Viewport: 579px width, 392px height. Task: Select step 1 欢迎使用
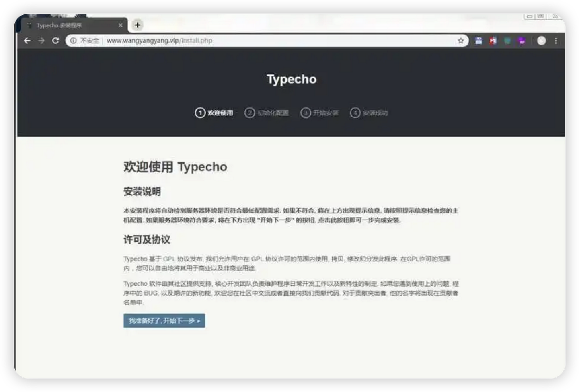[x=214, y=113]
